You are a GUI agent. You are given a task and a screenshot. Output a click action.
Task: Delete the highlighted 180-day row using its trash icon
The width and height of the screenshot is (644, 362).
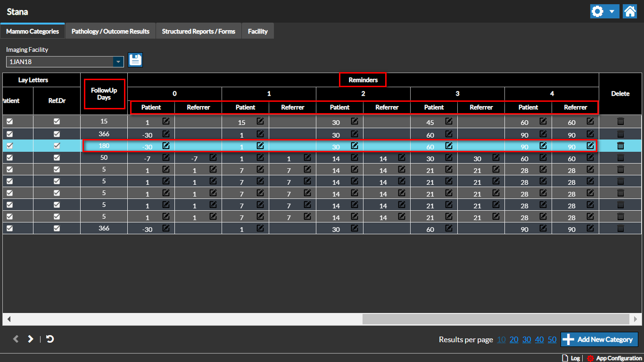[620, 146]
